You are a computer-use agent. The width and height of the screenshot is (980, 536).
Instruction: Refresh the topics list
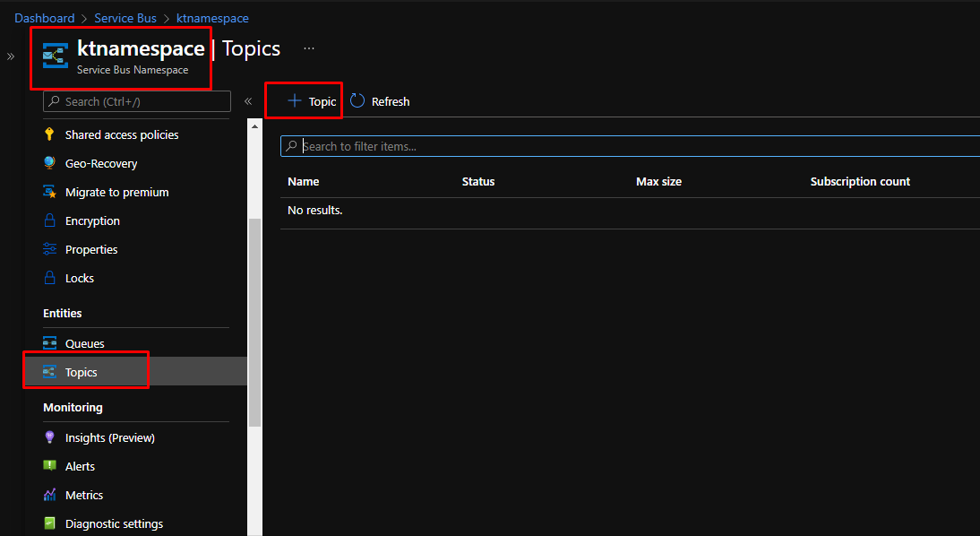pos(380,102)
